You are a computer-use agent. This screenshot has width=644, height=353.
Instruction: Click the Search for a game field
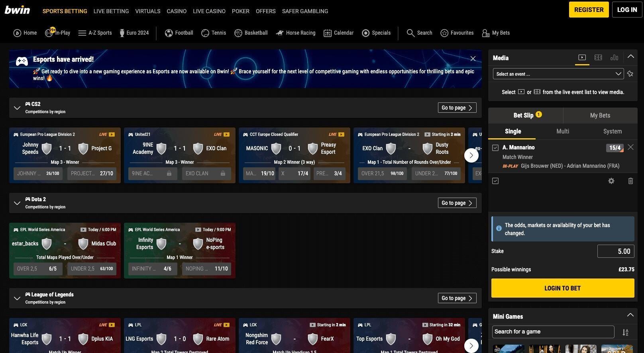click(x=554, y=332)
